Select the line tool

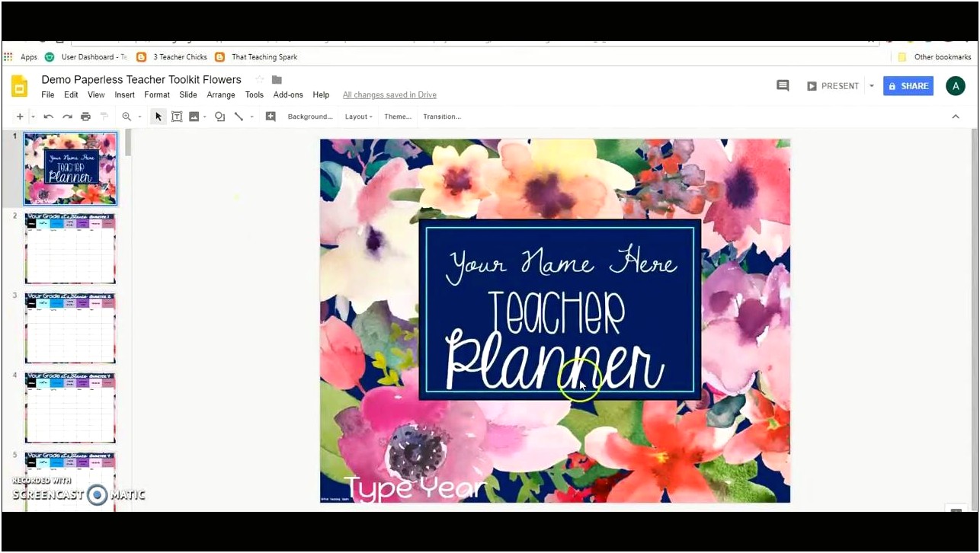(239, 117)
